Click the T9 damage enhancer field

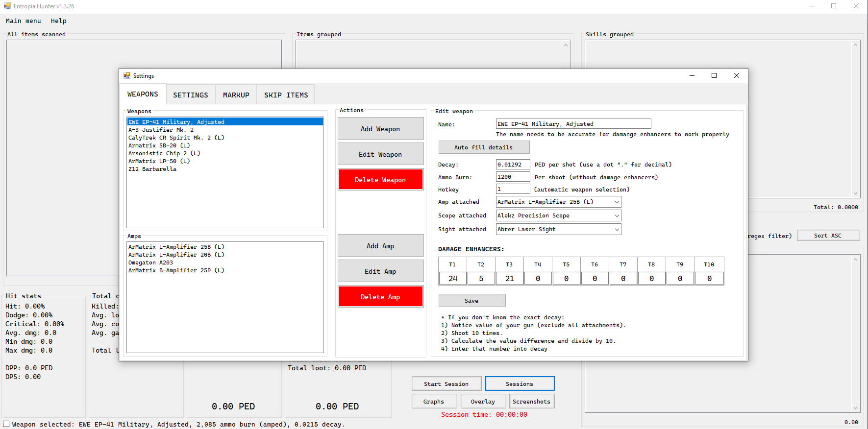(x=680, y=278)
